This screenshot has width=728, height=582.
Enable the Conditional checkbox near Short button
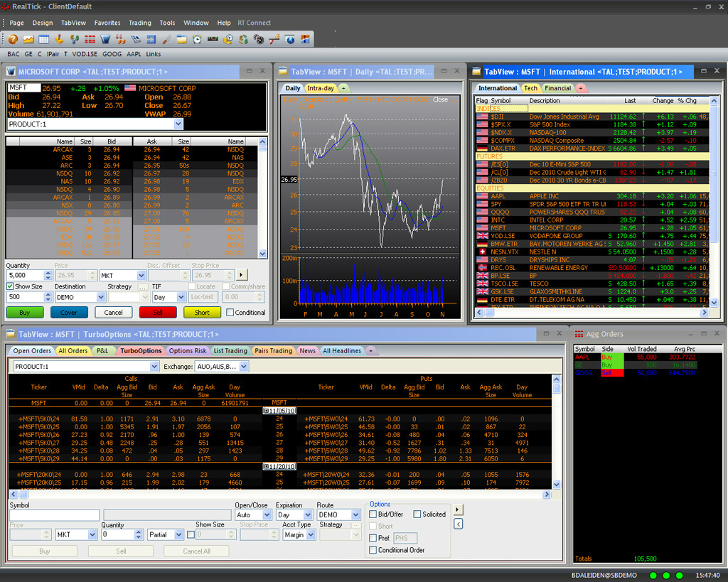[x=230, y=313]
